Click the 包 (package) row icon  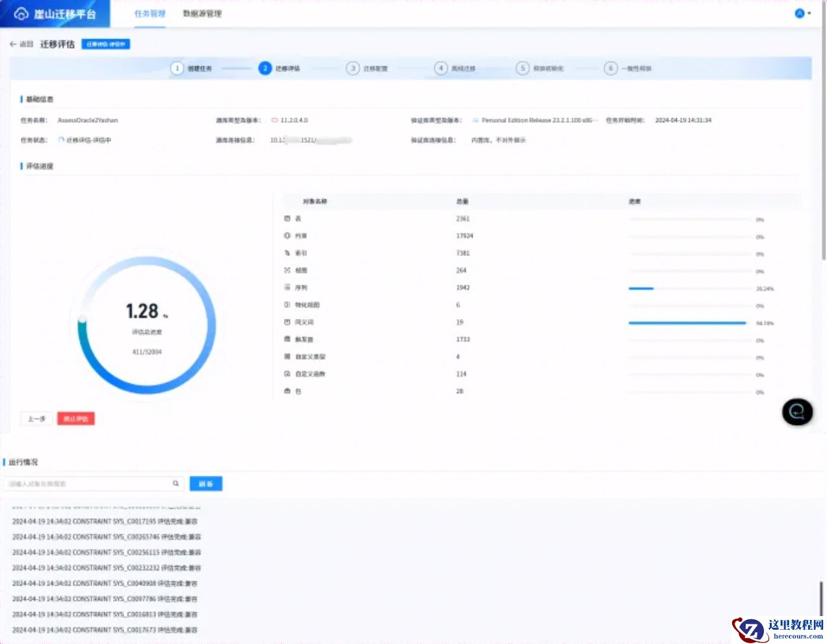coord(287,391)
